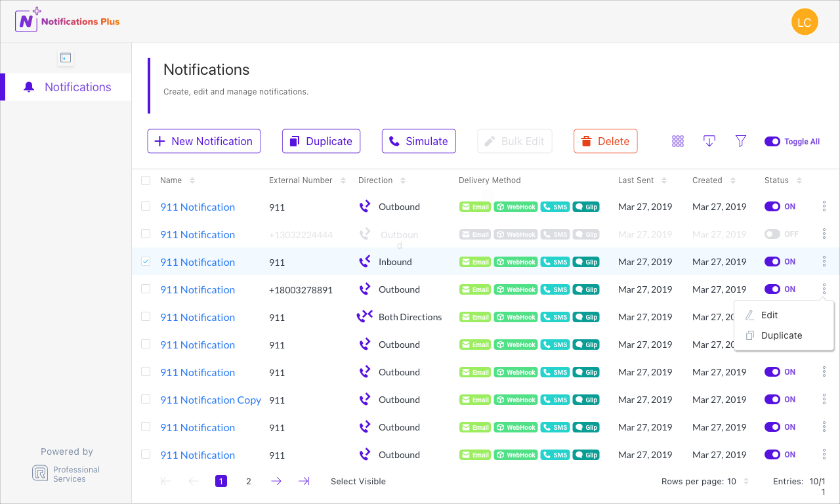
Task: Collapse sidebar using panel icon
Action: click(66, 58)
